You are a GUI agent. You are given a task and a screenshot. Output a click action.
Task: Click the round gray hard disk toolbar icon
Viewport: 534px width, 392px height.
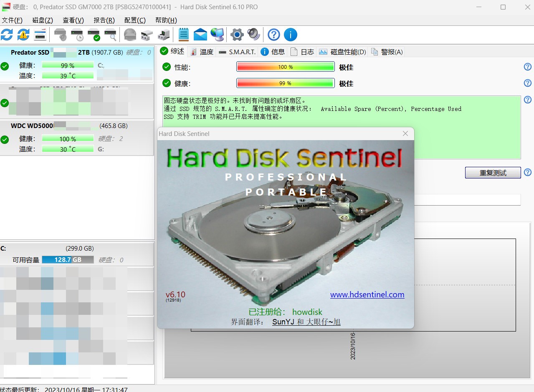tap(130, 34)
